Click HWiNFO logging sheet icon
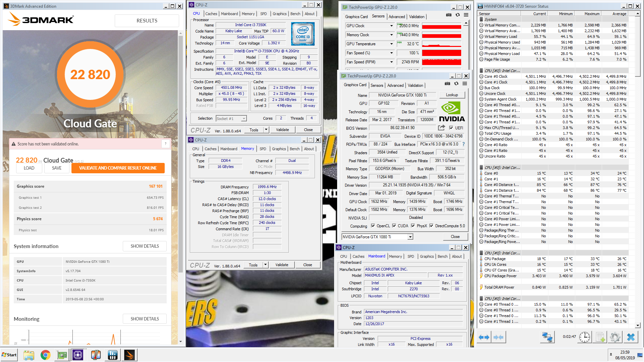 600,337
